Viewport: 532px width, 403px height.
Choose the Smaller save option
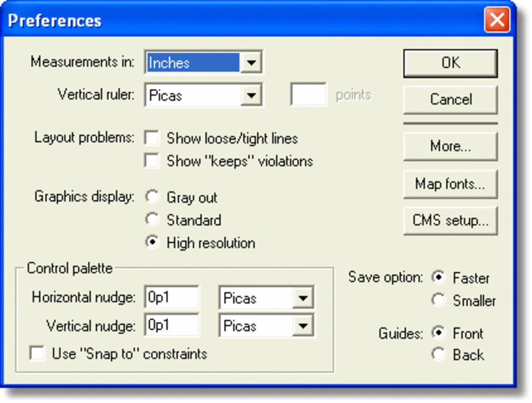point(439,300)
